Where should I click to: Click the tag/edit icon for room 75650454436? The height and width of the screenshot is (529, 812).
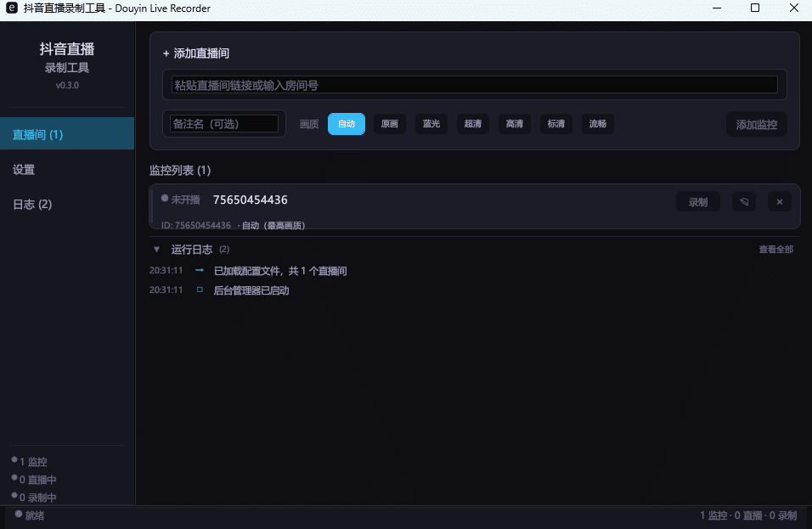click(x=744, y=202)
